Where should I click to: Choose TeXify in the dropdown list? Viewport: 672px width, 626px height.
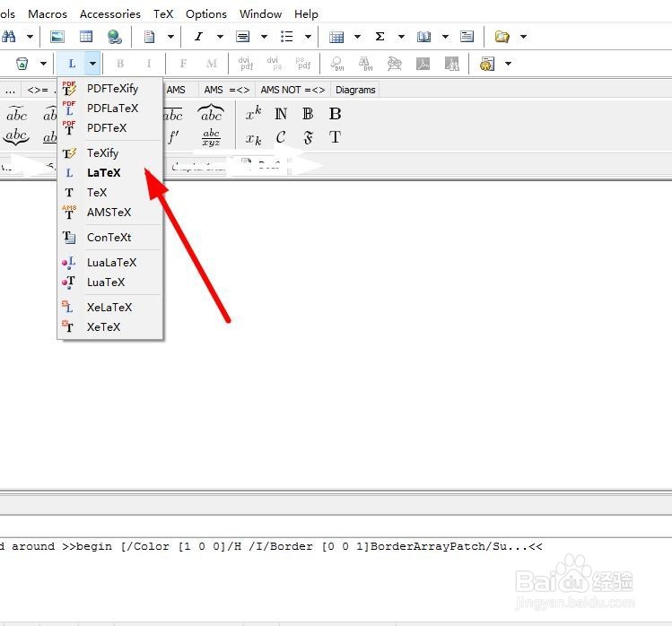tap(110, 153)
